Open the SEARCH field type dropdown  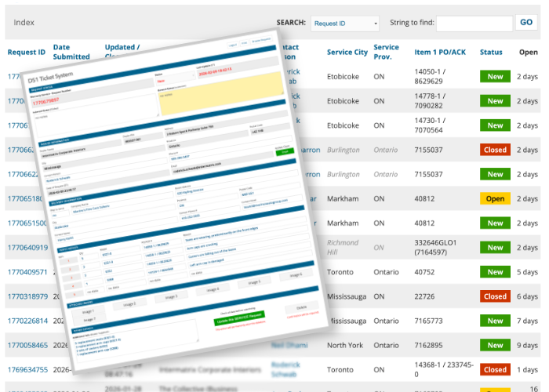[344, 24]
